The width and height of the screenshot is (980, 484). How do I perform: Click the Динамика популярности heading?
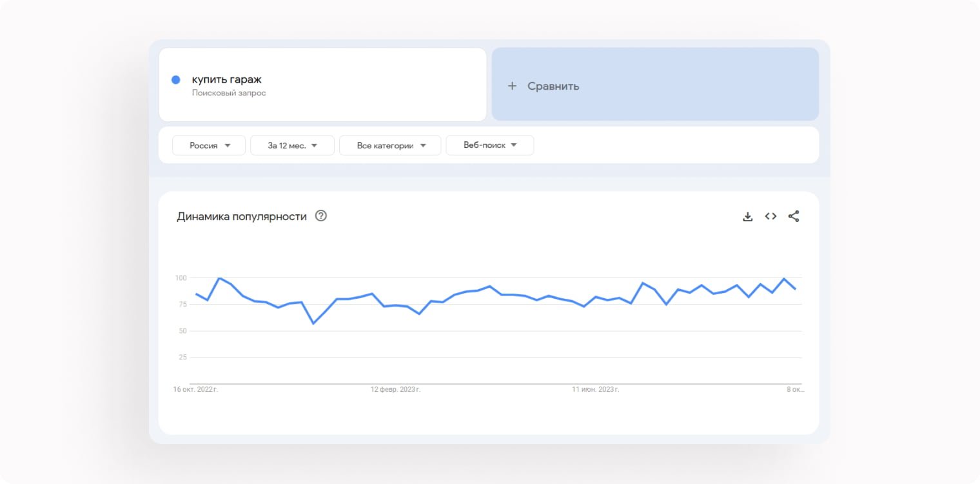(x=242, y=217)
